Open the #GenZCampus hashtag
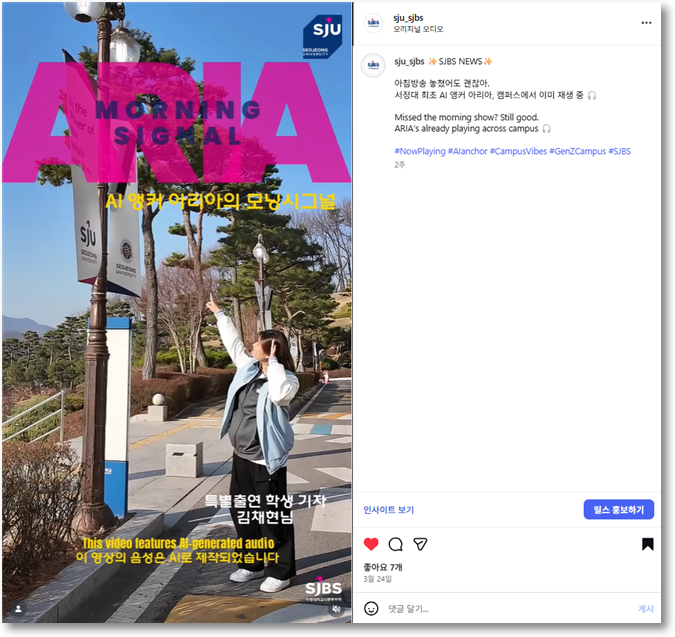 tap(577, 151)
